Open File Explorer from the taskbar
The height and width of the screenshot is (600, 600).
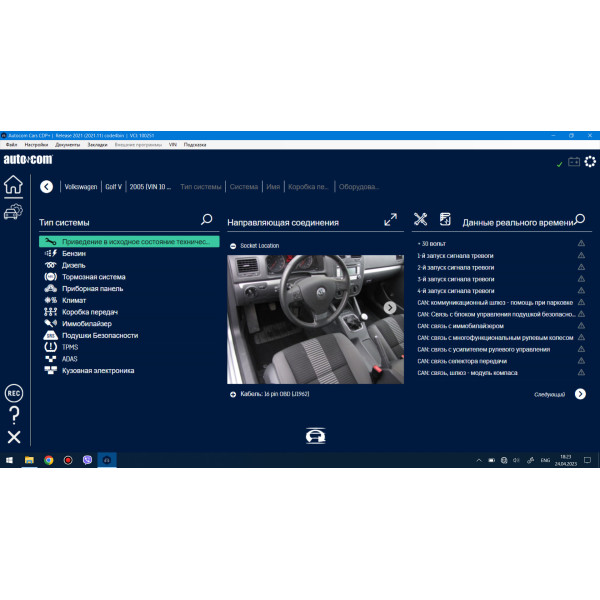pyautogui.click(x=29, y=460)
